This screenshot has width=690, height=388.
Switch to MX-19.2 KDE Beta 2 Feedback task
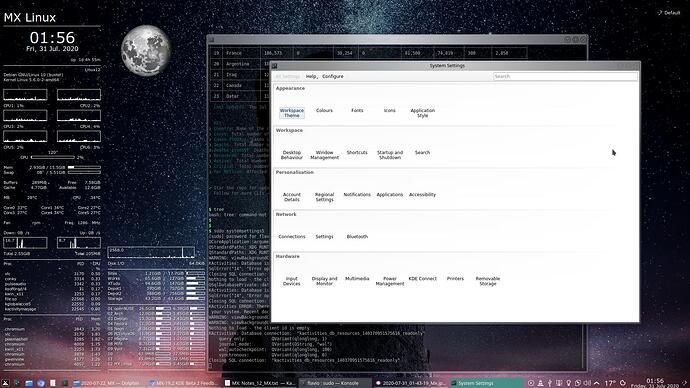(x=185, y=383)
